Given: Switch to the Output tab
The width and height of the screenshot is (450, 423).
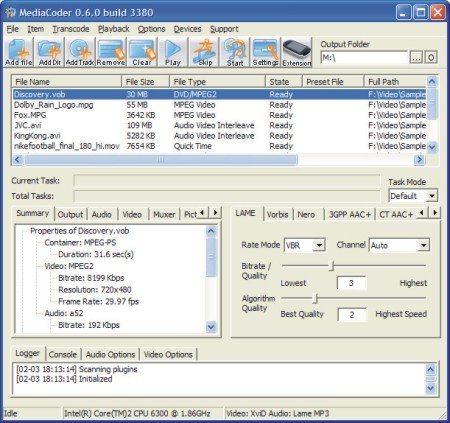Looking at the screenshot, I should pos(70,214).
